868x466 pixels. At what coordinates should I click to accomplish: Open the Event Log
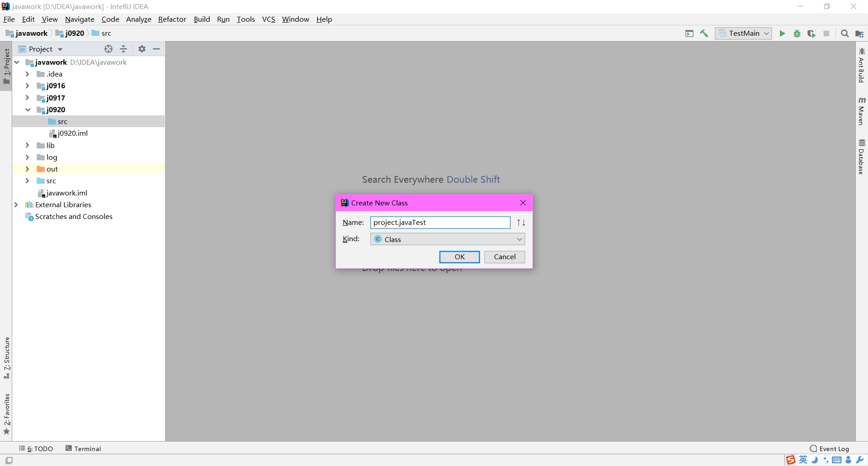[x=830, y=449]
